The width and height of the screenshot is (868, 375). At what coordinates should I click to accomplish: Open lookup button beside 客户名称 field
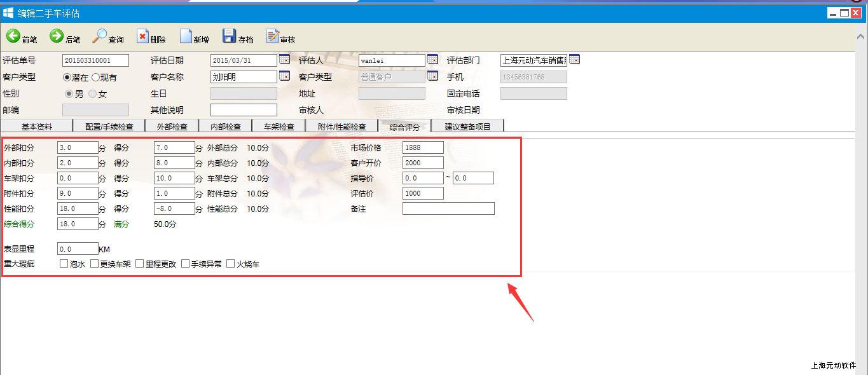[284, 76]
